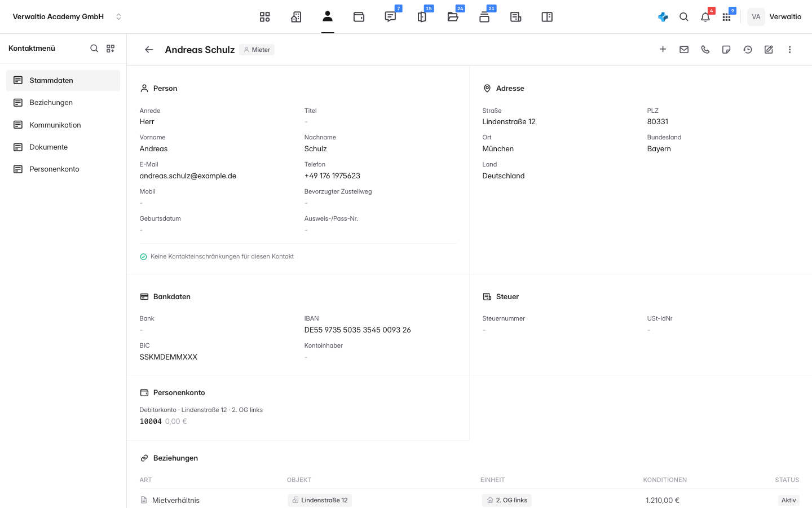This screenshot has height=508, width=812.
Task: Open history clock icon in contact toolbar
Action: pos(748,50)
